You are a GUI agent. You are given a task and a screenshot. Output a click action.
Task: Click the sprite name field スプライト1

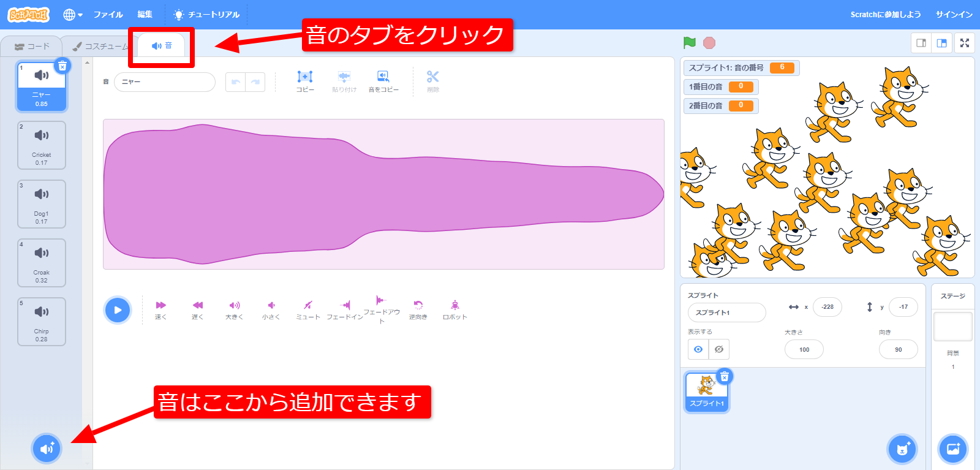pos(726,313)
